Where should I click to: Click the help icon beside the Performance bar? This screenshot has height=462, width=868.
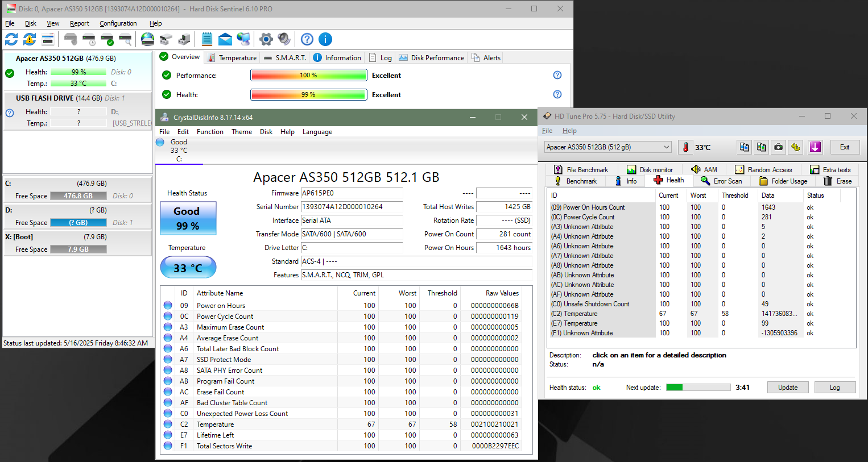point(557,75)
